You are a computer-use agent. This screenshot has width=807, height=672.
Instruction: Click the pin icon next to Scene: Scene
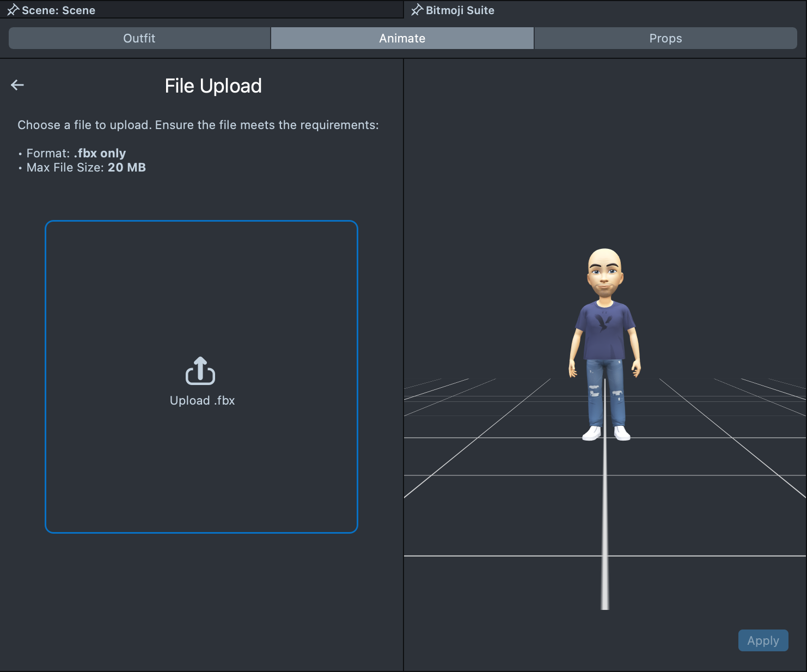(x=13, y=10)
